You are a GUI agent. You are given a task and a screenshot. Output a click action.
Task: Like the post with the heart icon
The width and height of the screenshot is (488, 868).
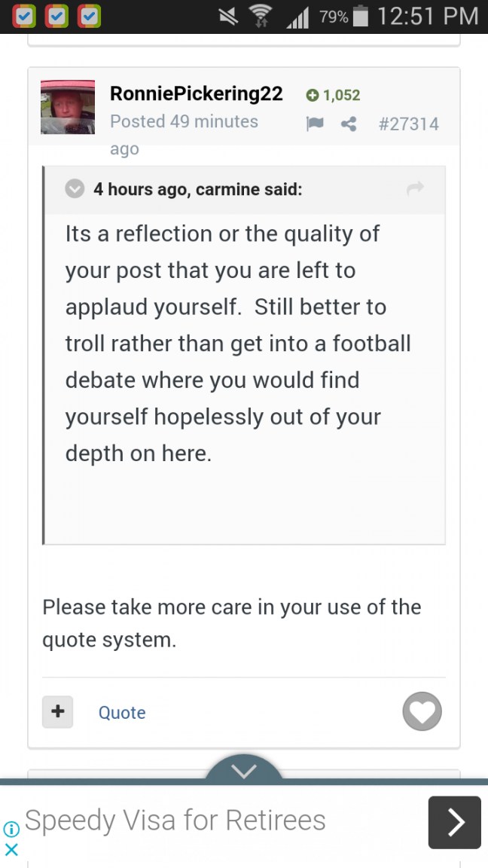click(x=422, y=711)
